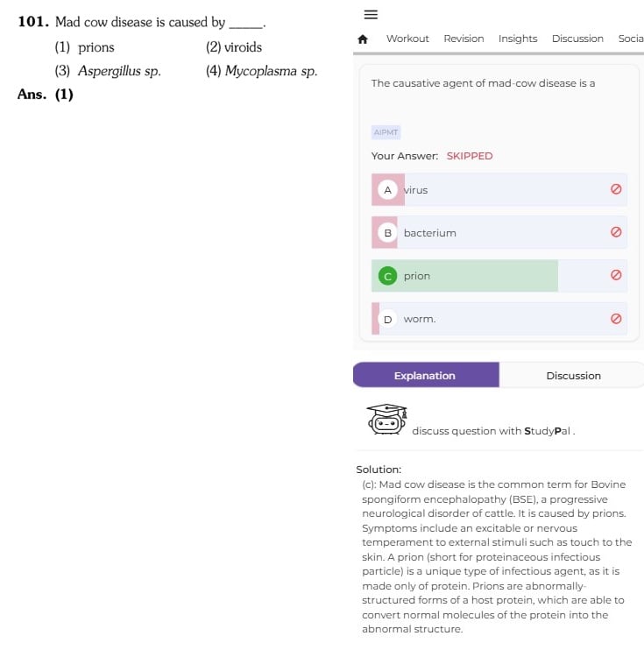Click prohibited icon on prion option

[616, 275]
